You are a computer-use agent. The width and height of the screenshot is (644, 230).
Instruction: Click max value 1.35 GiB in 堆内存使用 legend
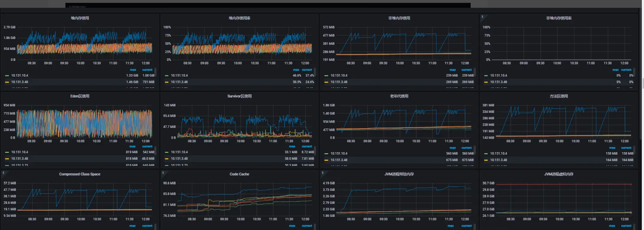click(x=132, y=75)
